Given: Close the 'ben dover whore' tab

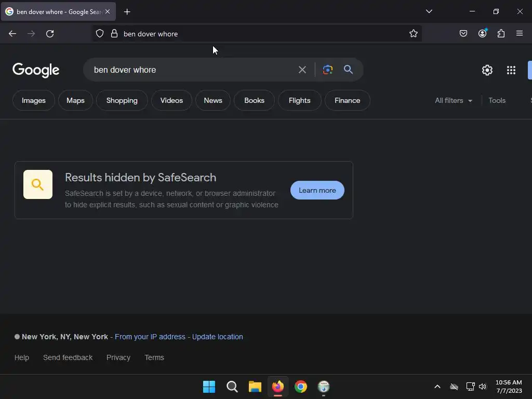Looking at the screenshot, I should [x=108, y=11].
